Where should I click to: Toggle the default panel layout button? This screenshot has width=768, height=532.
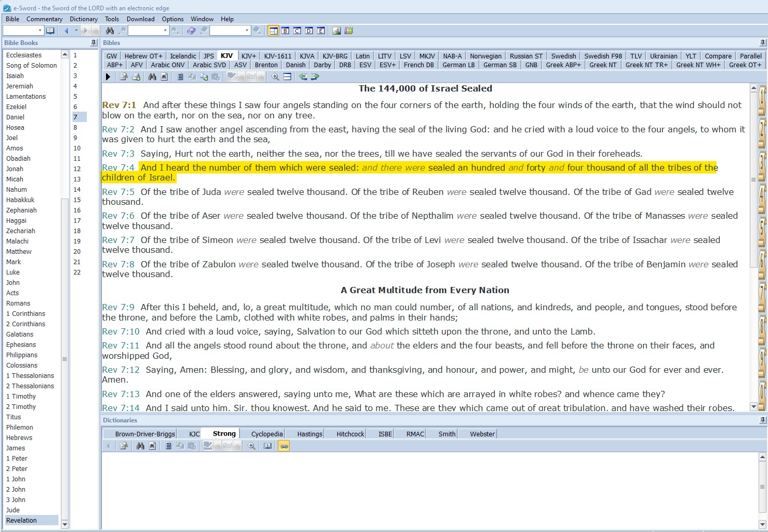(x=274, y=31)
